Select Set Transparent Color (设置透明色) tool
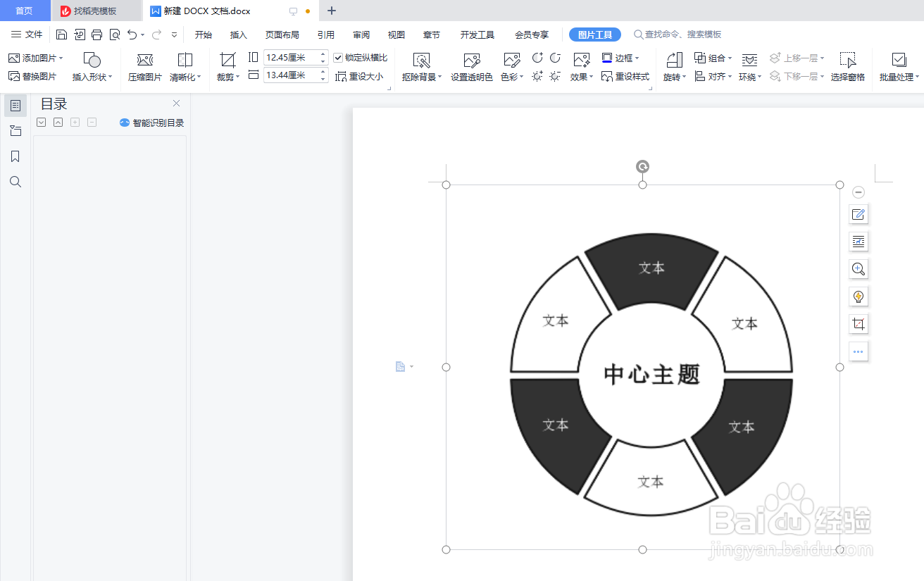This screenshot has width=924, height=581. point(471,68)
